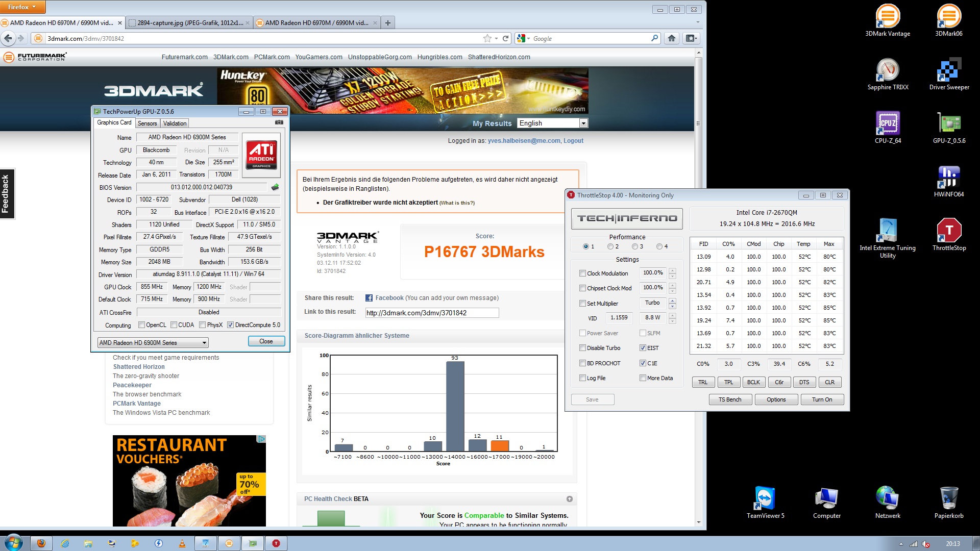Open ThrottleStop desktop shortcut
Screen dimensions: 980x551
pos(949,235)
